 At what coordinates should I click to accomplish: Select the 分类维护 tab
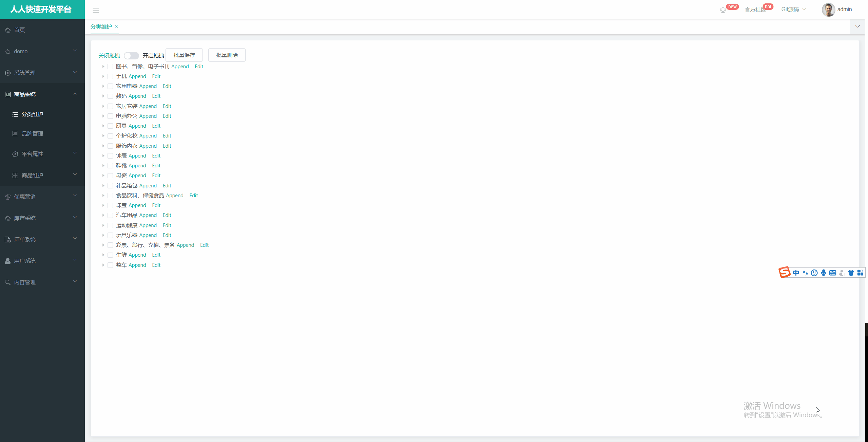click(x=101, y=26)
